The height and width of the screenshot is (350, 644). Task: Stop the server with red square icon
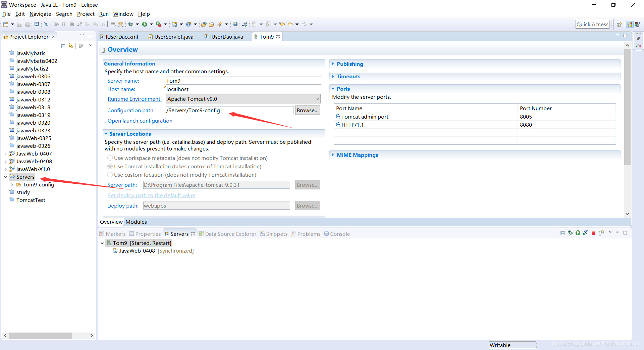coord(593,233)
